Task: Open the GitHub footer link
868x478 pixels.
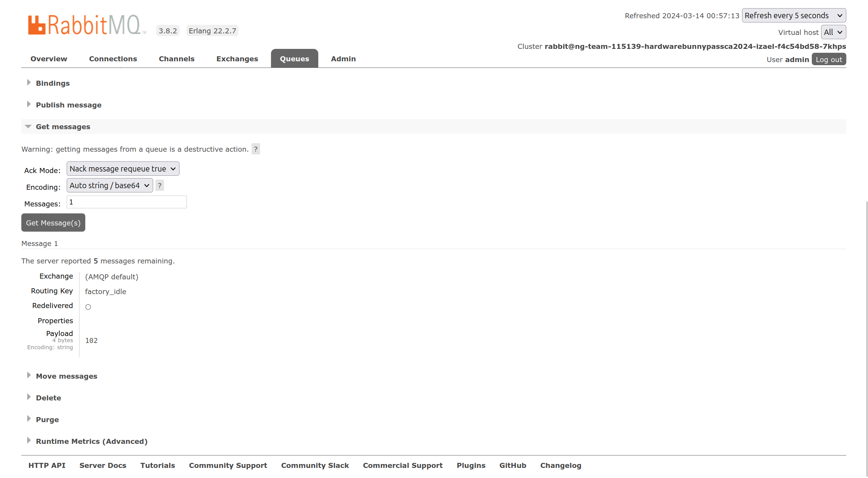Action: [513, 465]
